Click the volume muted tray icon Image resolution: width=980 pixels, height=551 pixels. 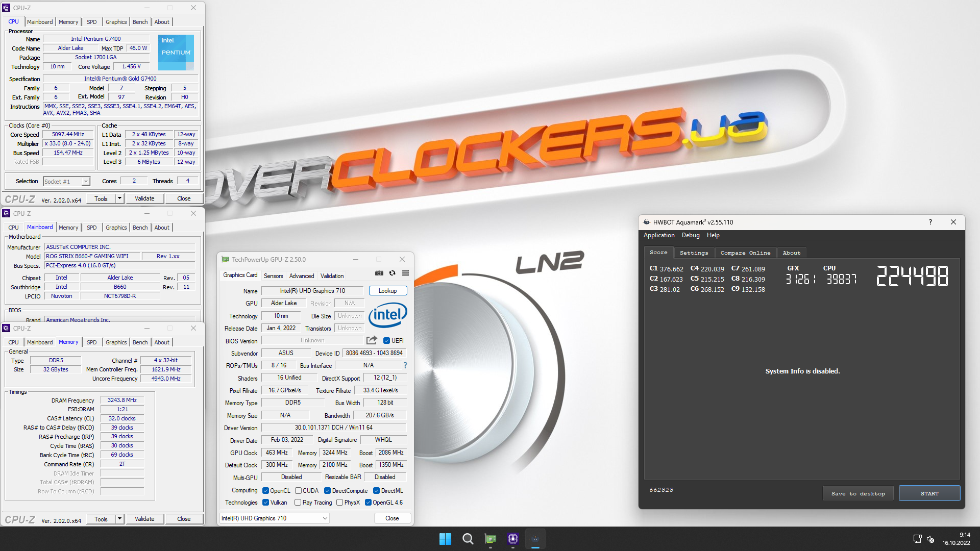930,539
